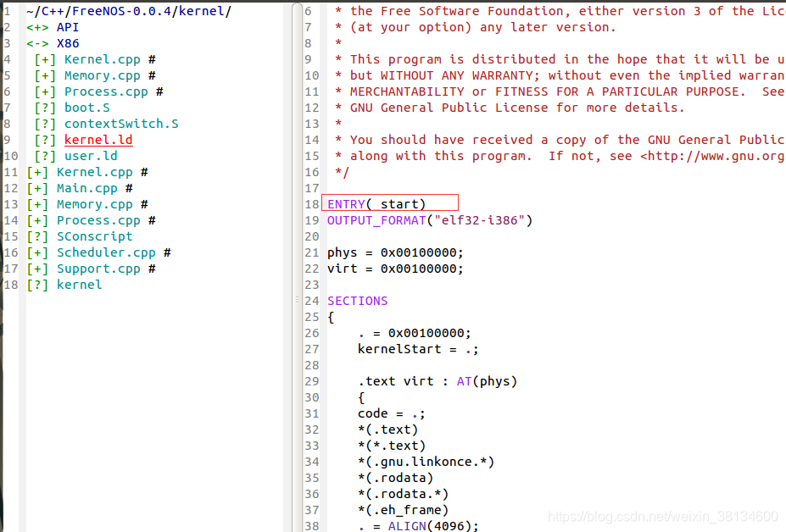Expand Memory.cpp under X86 folder
The height and width of the screenshot is (532, 786).
point(45,75)
